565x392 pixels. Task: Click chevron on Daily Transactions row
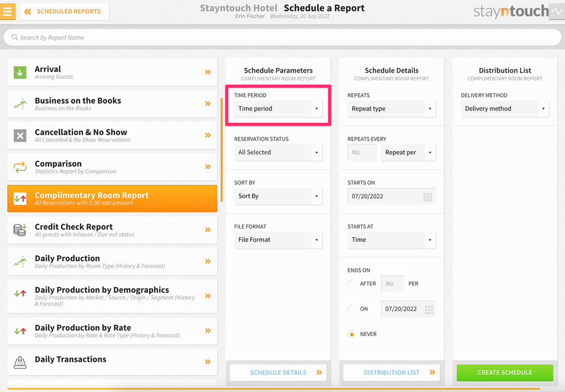click(208, 362)
